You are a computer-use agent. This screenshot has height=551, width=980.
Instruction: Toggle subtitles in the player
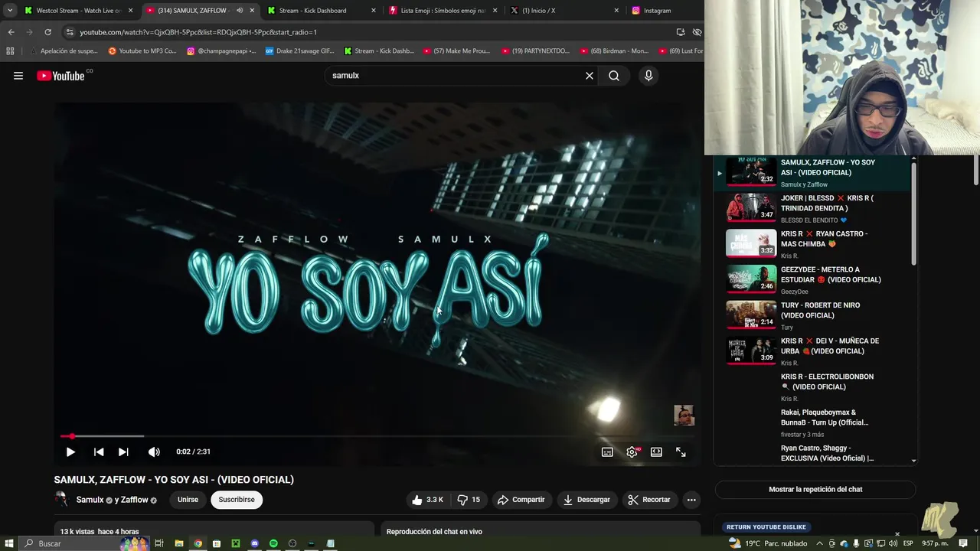point(607,452)
